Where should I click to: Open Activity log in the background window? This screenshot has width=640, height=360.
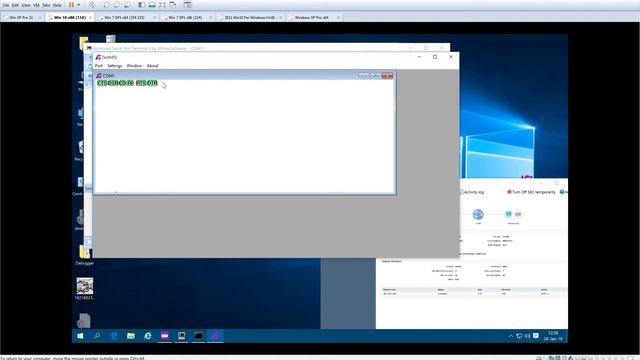(x=473, y=192)
